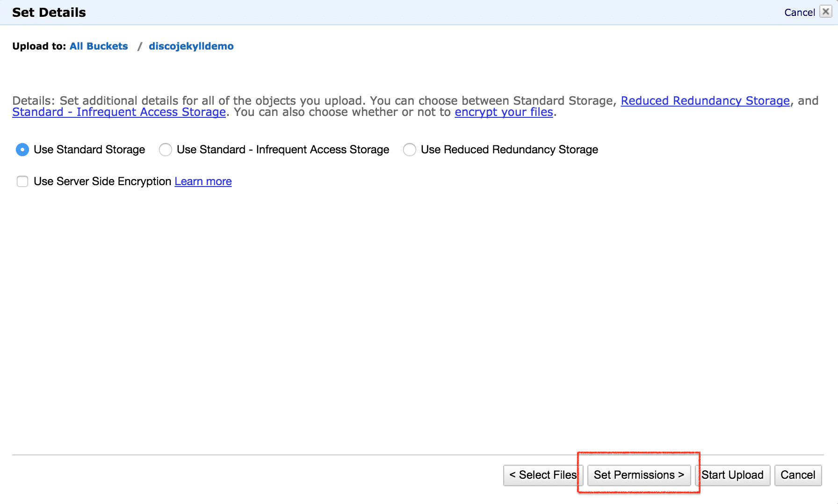Viewport: 838px width, 504px height.
Task: Open the Reduced Redundancy Storage help link
Action: click(705, 101)
